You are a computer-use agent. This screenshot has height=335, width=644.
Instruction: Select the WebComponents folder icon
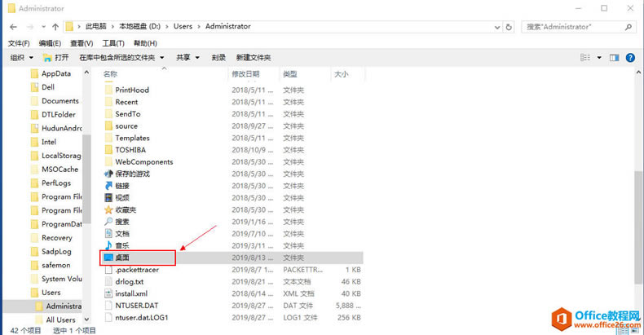tap(108, 161)
